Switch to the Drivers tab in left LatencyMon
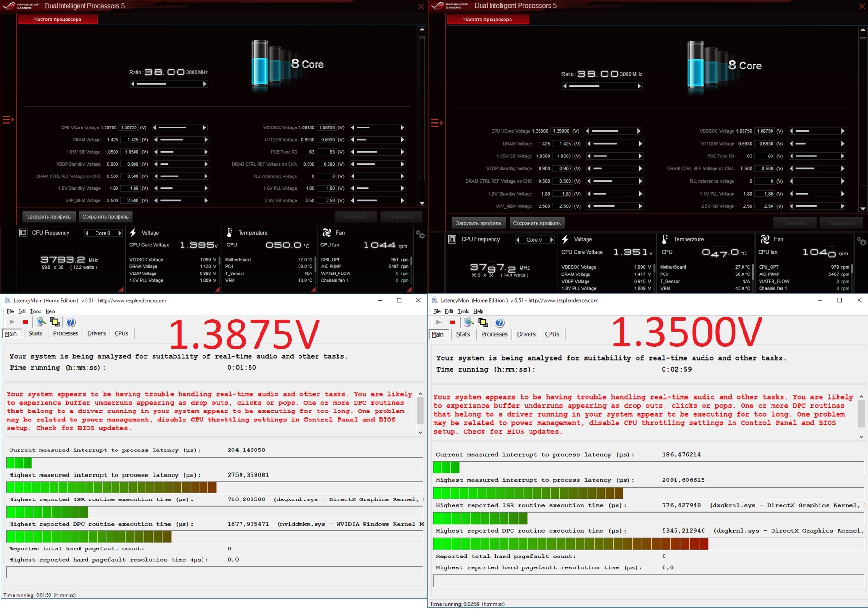The width and height of the screenshot is (868, 616). (x=96, y=333)
